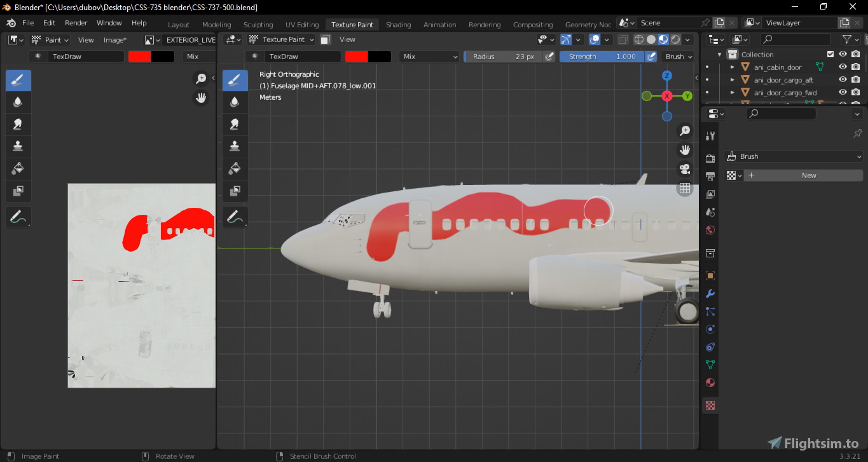Select the Fill tool
Viewport: 868px width, 462px height.
235,168
